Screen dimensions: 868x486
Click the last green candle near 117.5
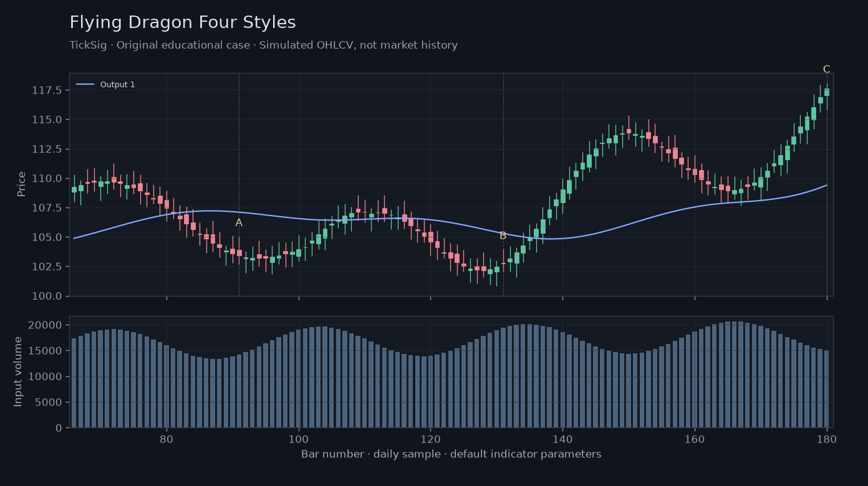827,92
